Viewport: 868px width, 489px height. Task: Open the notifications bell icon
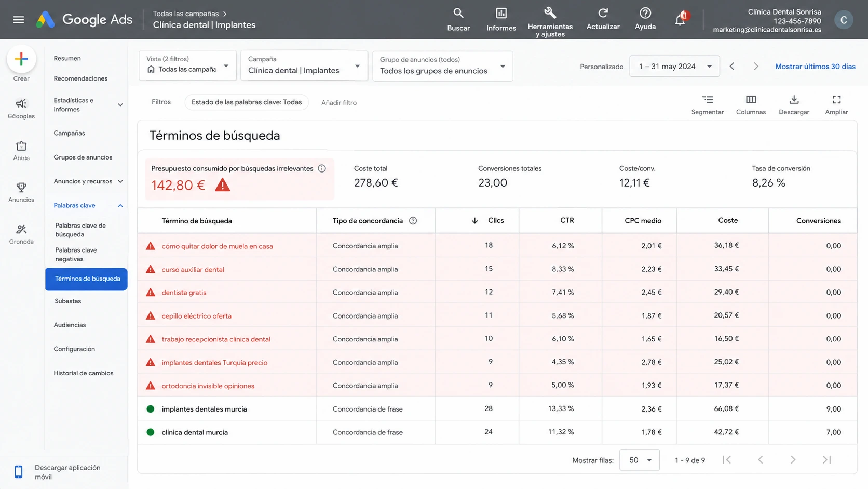pyautogui.click(x=680, y=19)
